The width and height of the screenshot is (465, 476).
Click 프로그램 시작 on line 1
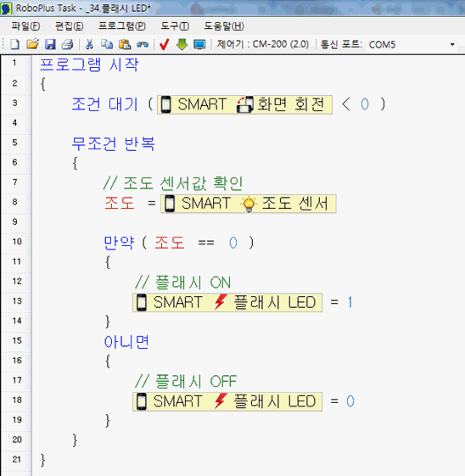point(89,65)
